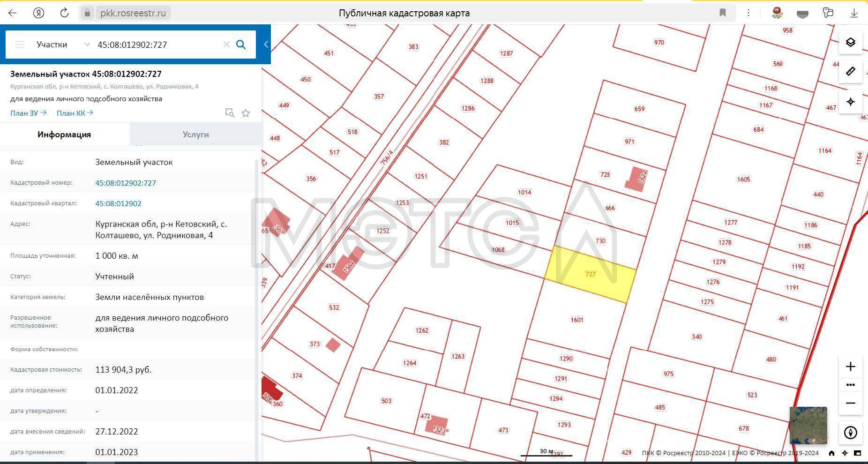Select the Информация tab

tap(64, 135)
